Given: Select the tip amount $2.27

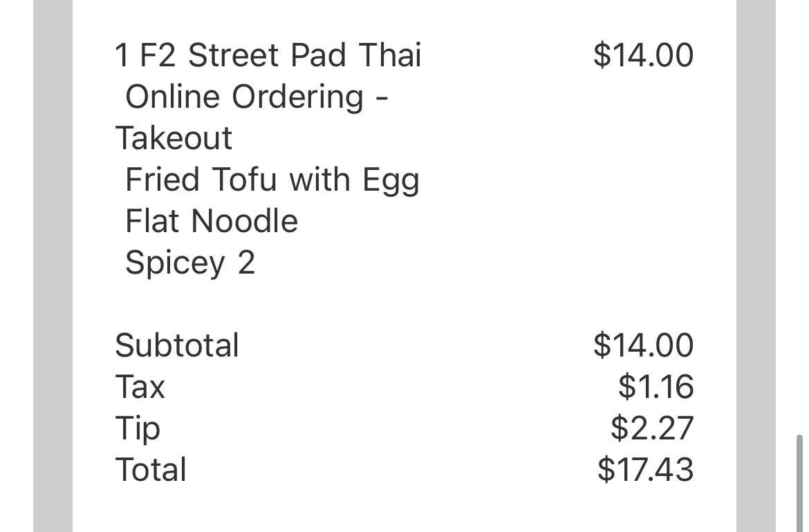Looking at the screenshot, I should (651, 428).
